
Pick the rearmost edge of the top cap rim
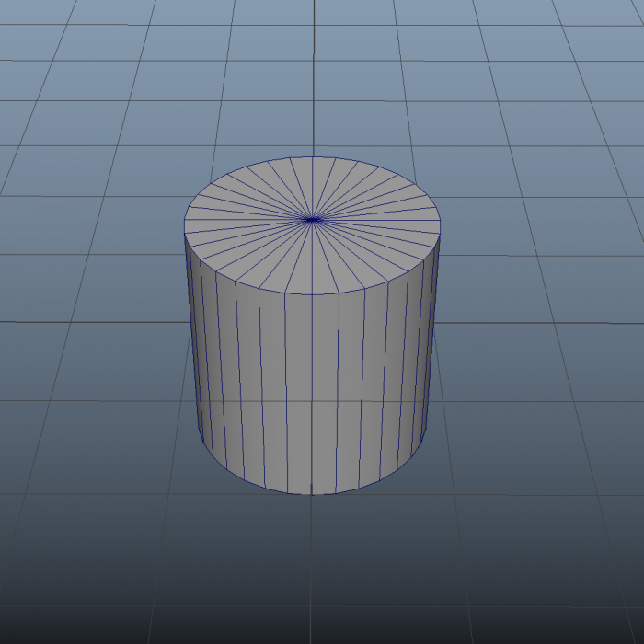[312, 156]
